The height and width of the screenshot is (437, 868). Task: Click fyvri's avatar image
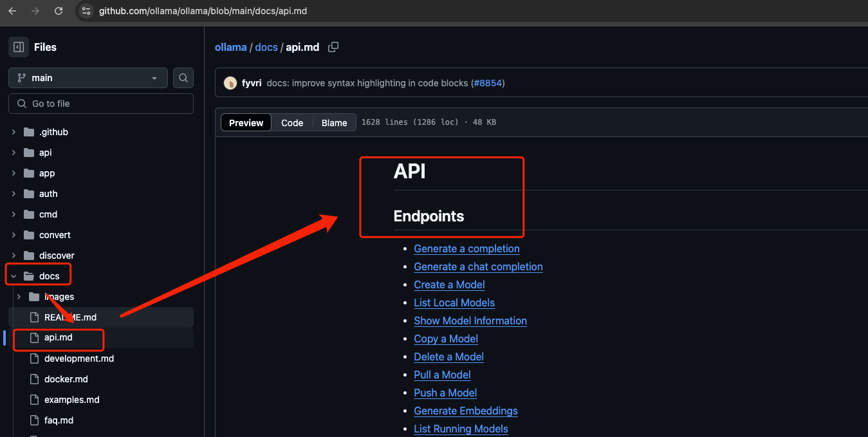point(230,83)
